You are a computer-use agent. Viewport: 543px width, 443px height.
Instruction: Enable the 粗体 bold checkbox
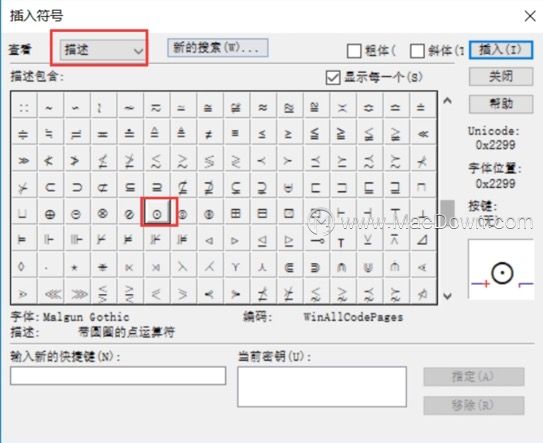pyautogui.click(x=354, y=51)
